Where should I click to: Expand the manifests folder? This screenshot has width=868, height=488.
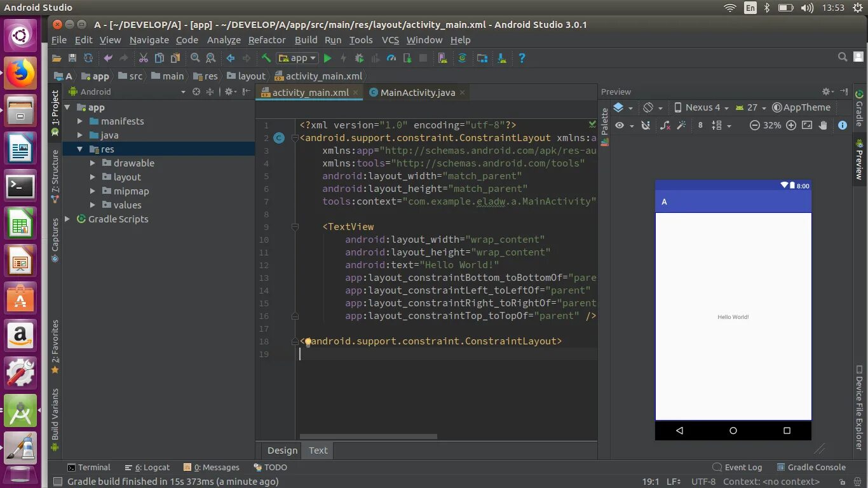click(x=80, y=121)
